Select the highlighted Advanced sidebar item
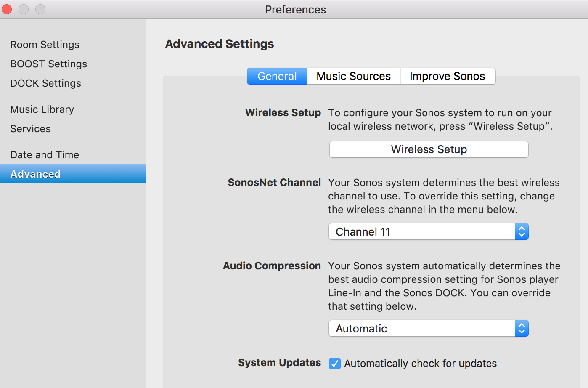The width and height of the screenshot is (588, 388). [35, 174]
